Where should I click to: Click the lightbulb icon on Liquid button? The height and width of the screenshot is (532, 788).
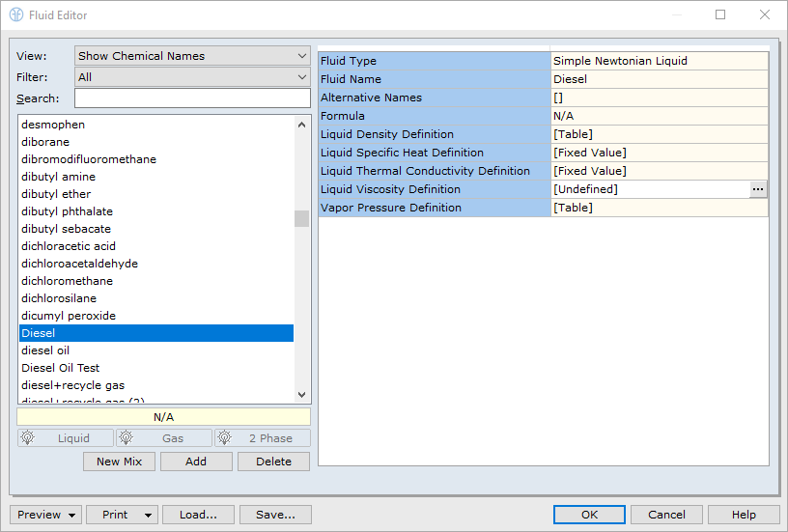pyautogui.click(x=28, y=438)
